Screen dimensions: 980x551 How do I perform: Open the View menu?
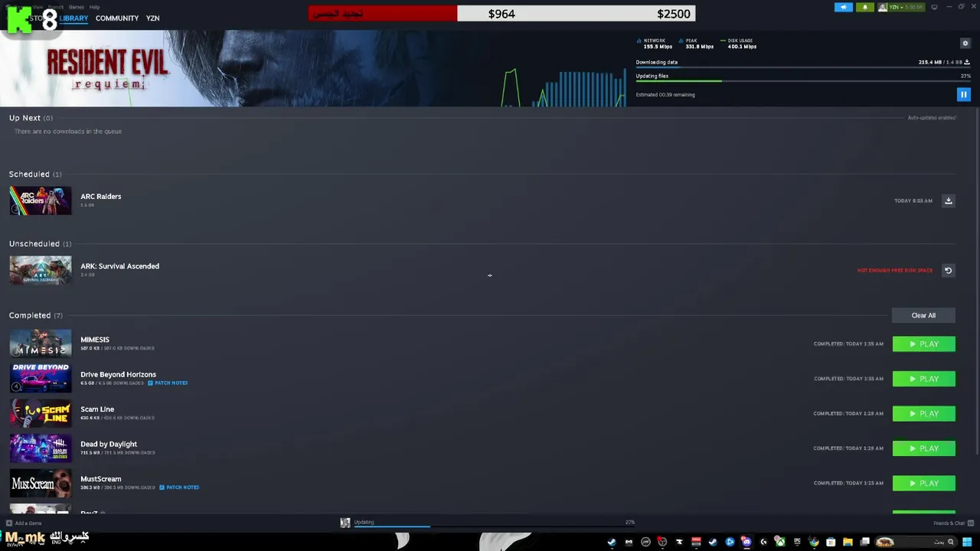point(38,7)
